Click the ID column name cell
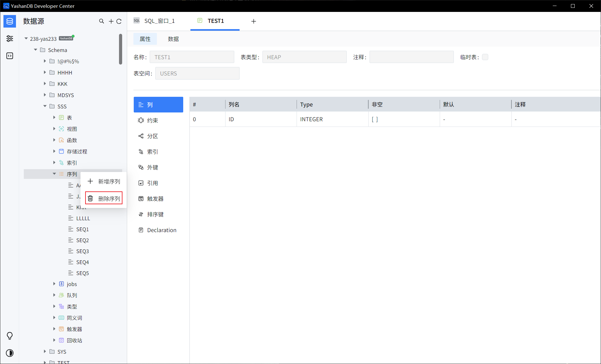Viewport: 601px width, 364px height. click(261, 119)
